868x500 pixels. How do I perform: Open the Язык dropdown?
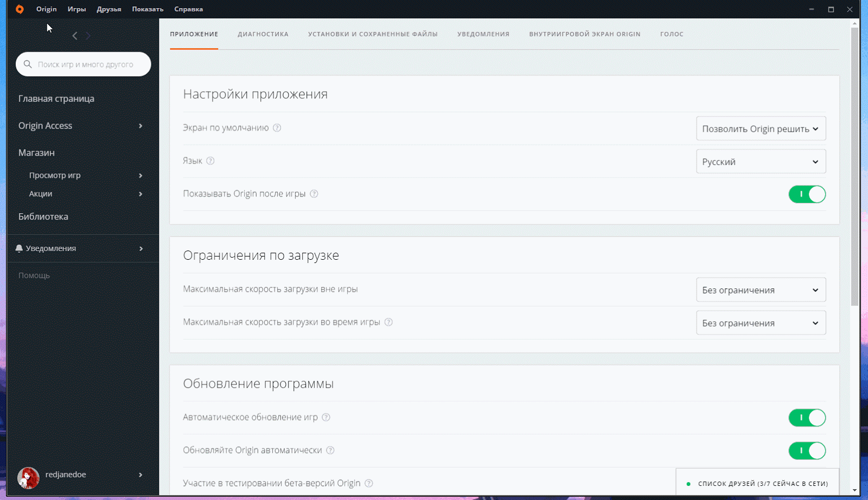tap(761, 161)
